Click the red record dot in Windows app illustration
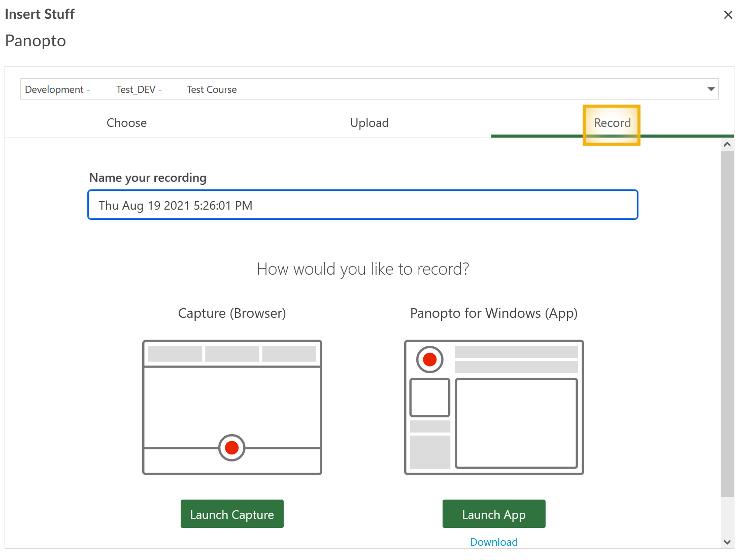This screenshot has height=560, width=741. tap(430, 359)
